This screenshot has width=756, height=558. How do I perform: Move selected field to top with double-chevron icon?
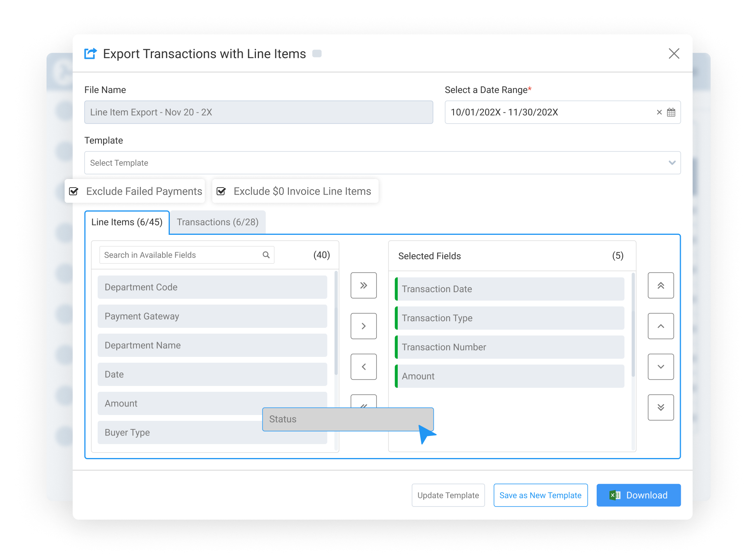tap(661, 286)
